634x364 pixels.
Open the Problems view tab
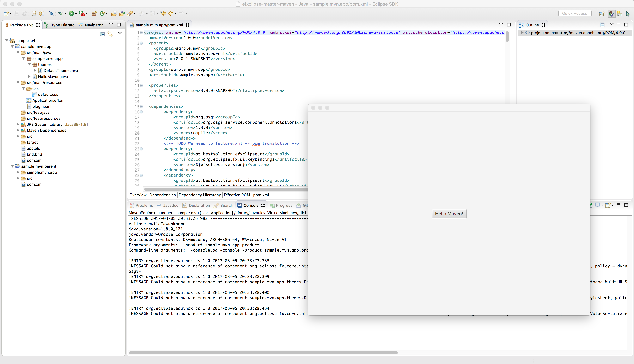[144, 205]
